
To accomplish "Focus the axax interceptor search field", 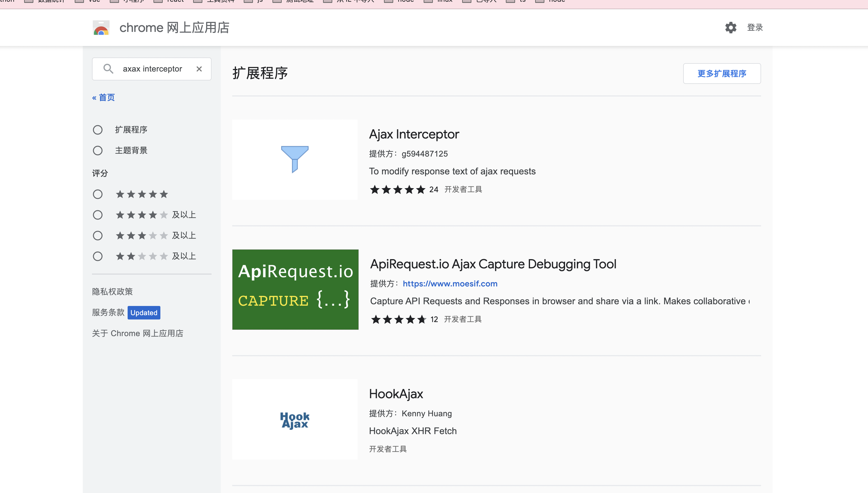I will pos(152,69).
